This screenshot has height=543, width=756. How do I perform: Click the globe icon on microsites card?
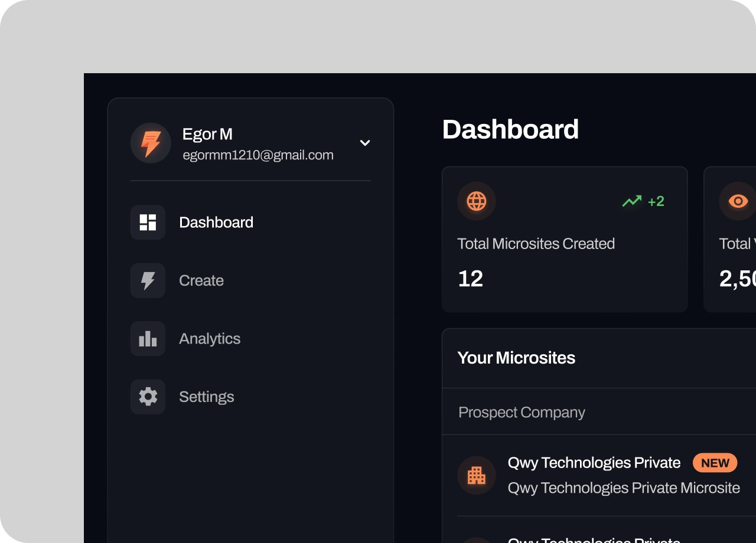(477, 201)
